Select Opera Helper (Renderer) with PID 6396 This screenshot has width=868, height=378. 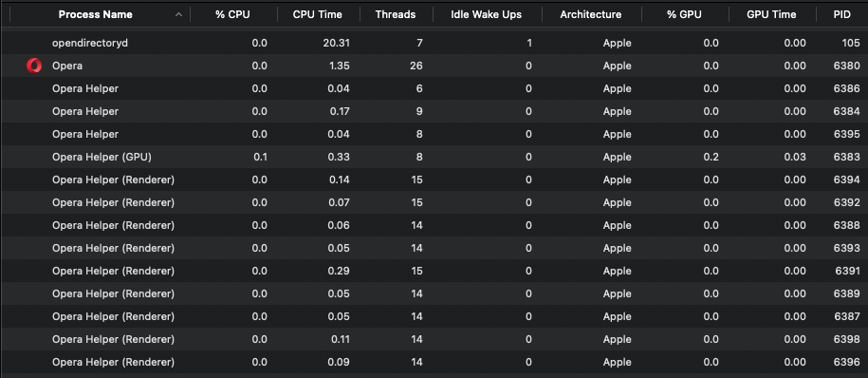(x=434, y=362)
